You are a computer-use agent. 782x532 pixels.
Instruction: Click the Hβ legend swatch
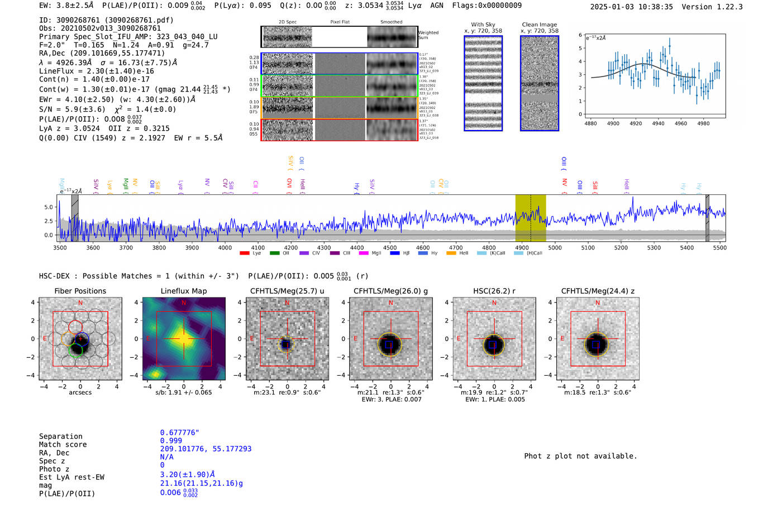394,253
